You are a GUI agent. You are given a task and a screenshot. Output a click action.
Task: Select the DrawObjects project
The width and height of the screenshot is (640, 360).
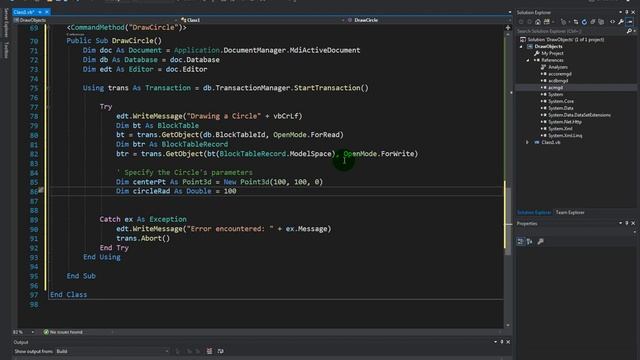[x=548, y=47]
